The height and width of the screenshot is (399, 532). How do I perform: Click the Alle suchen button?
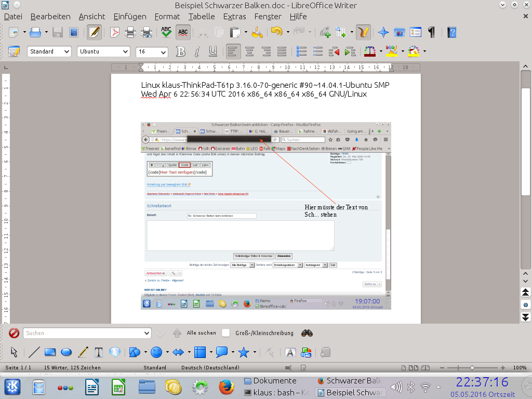coord(201,333)
